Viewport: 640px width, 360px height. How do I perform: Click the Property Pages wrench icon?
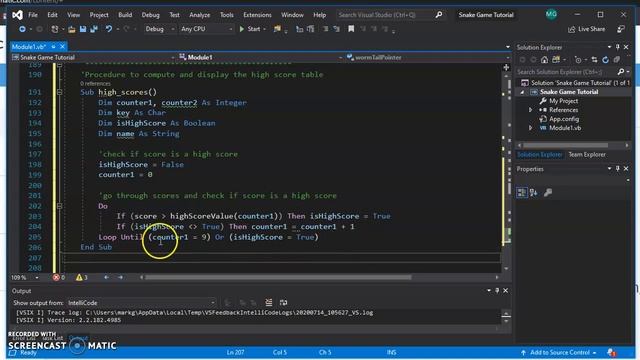(x=548, y=192)
